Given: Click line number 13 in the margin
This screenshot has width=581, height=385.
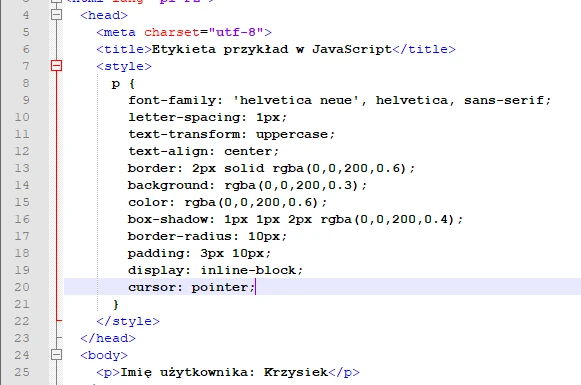Looking at the screenshot, I should click(22, 168).
